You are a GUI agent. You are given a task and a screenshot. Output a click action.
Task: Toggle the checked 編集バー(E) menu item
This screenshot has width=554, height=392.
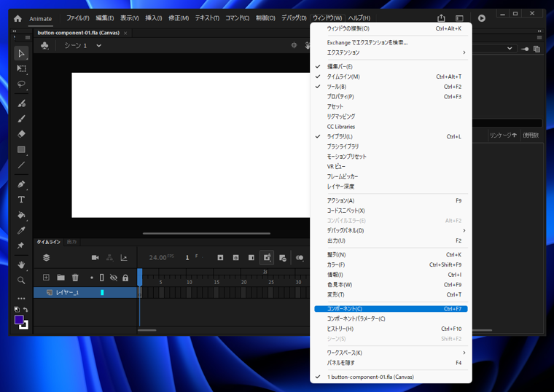coord(391,66)
